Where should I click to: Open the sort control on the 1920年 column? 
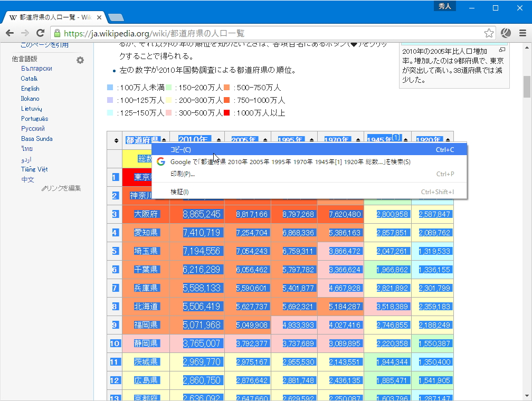pyautogui.click(x=449, y=139)
